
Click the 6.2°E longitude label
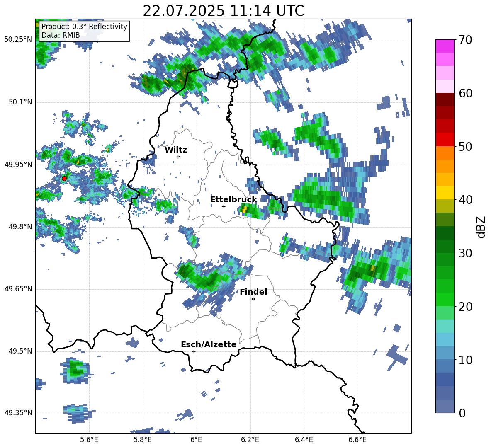250,440
